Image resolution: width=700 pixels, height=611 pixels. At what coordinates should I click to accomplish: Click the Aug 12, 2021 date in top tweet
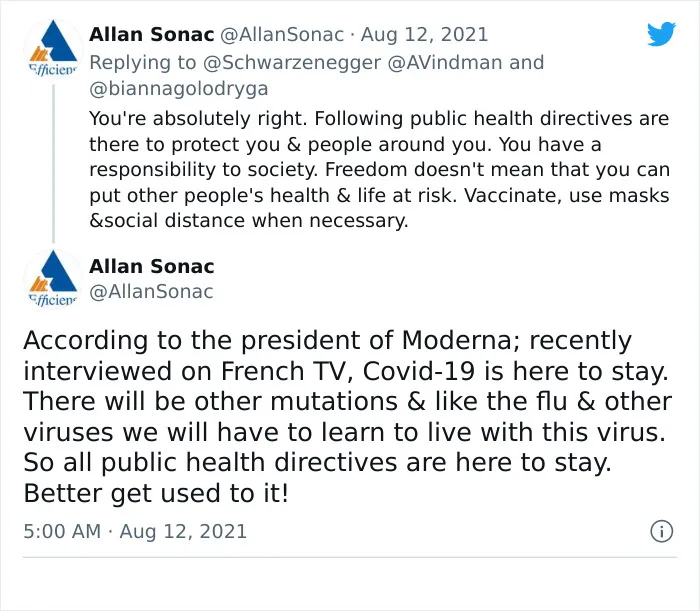coord(424,35)
